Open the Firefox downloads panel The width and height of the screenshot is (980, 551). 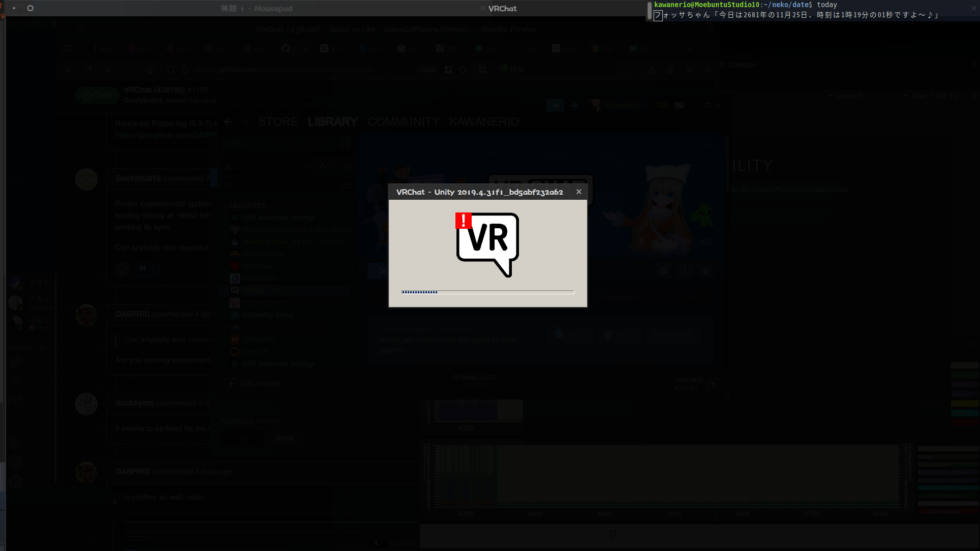pos(652,70)
